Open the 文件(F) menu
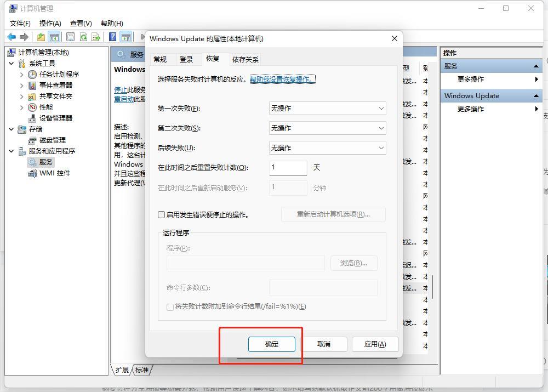The image size is (548, 392). pos(20,24)
